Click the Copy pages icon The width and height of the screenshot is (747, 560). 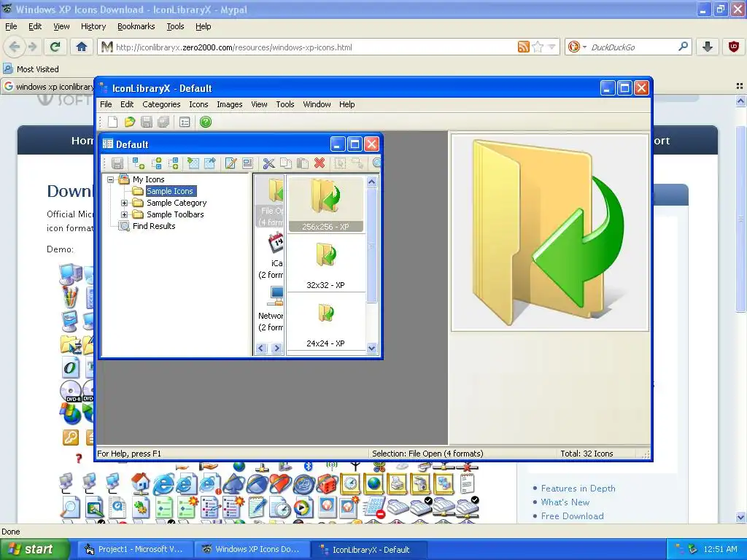[286, 163]
